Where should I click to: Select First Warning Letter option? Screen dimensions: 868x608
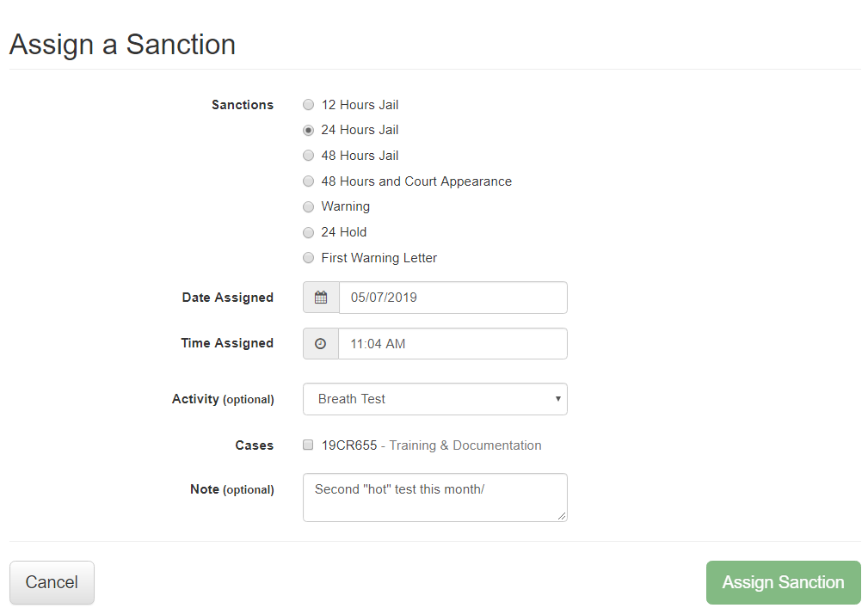click(309, 258)
